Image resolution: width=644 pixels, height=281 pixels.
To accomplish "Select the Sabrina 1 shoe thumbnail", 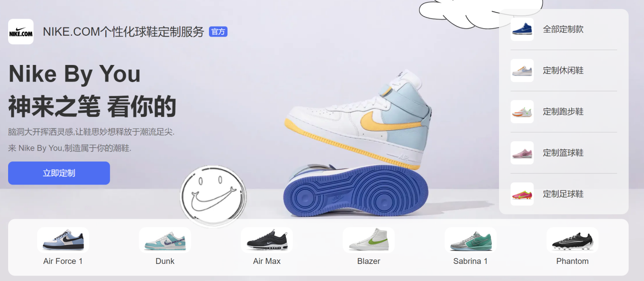I will click(x=471, y=240).
